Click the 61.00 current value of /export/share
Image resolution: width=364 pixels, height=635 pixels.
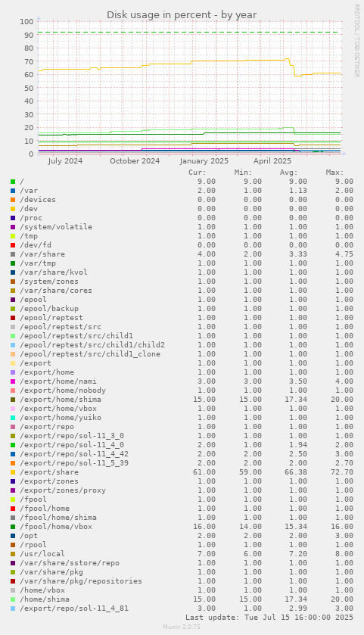[204, 472]
